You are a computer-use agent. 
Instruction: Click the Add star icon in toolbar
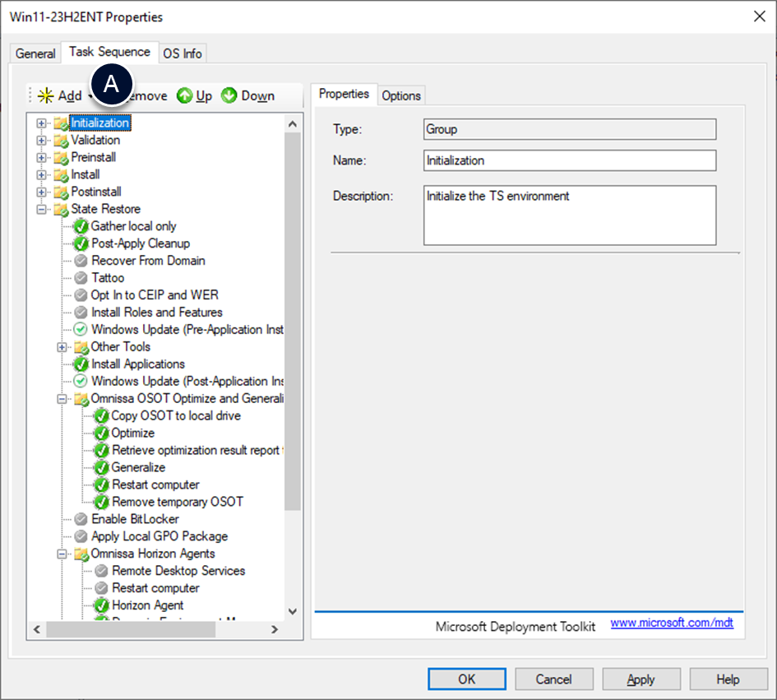click(x=46, y=96)
